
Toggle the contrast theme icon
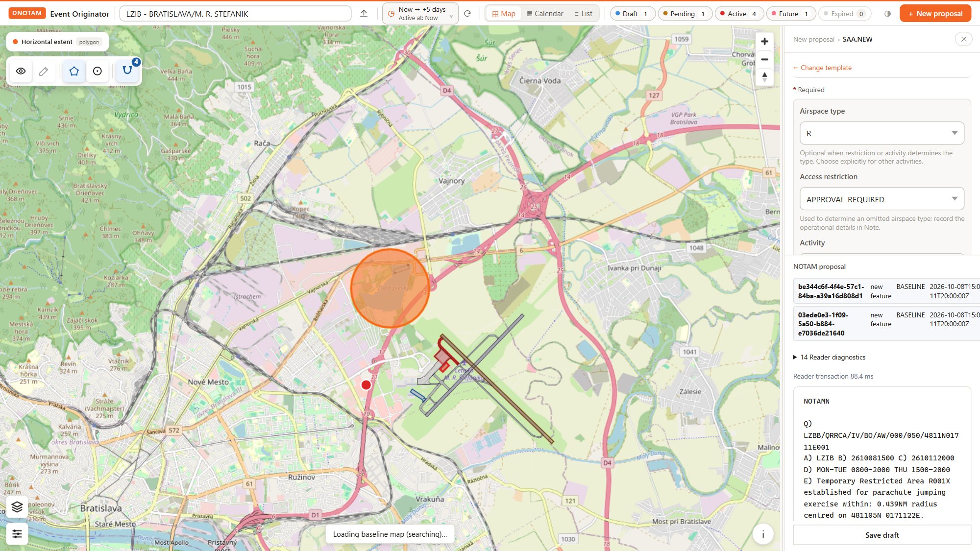tap(887, 14)
